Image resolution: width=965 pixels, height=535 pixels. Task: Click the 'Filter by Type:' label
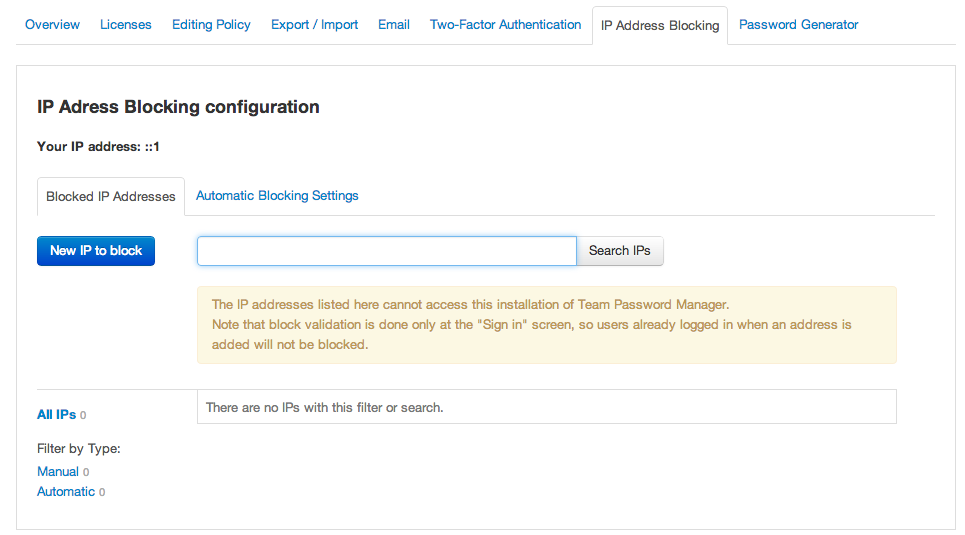tap(79, 448)
